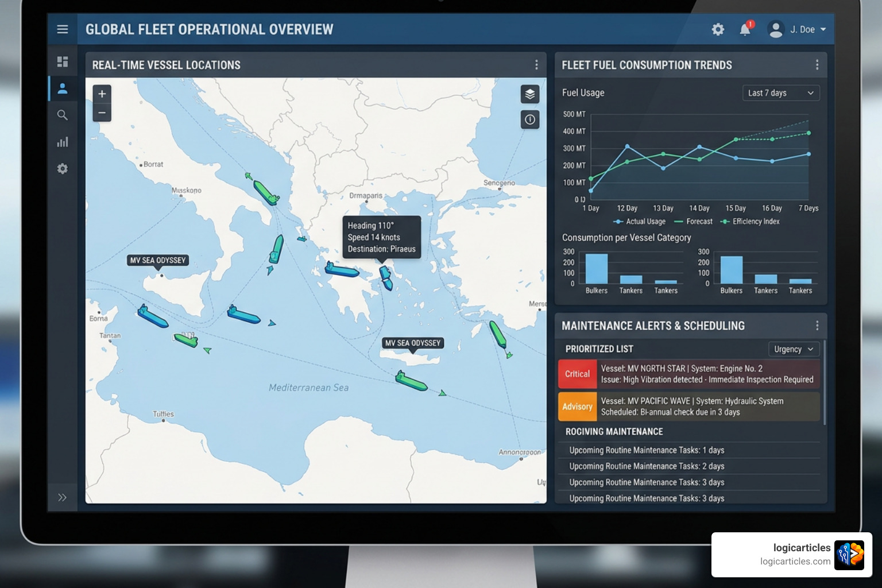Image resolution: width=882 pixels, height=588 pixels.
Task: Toggle the Efficiency Index legend item
Action: [750, 222]
